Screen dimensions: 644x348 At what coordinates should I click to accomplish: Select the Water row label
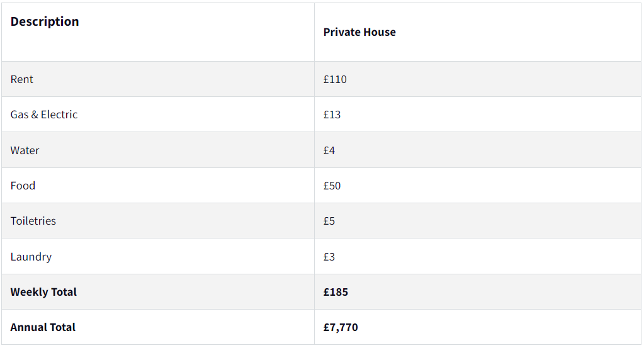tap(25, 150)
